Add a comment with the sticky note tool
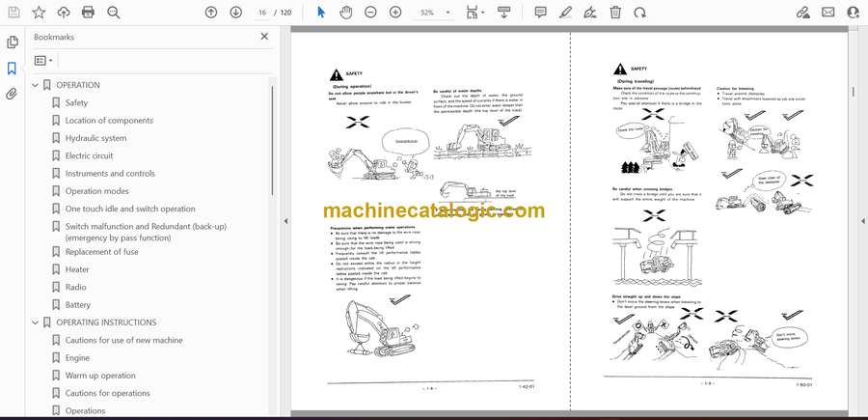Viewport: 868px width, 420px height. 540,13
